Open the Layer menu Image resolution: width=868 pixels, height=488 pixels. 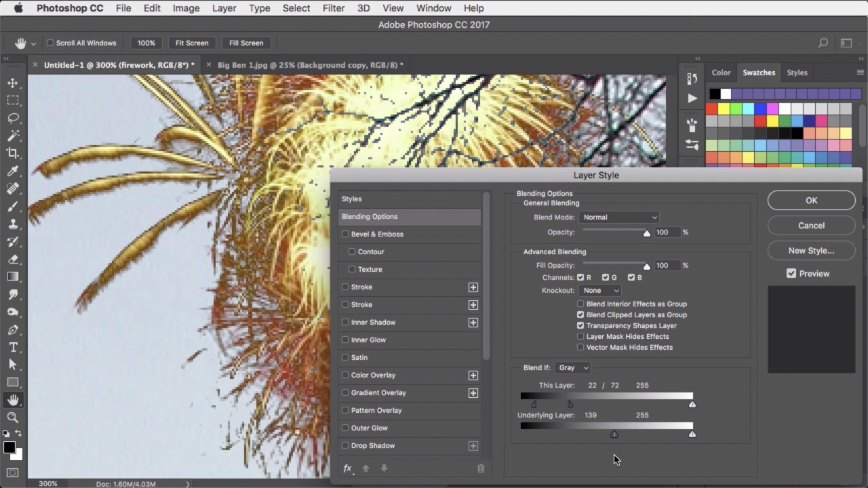[224, 8]
